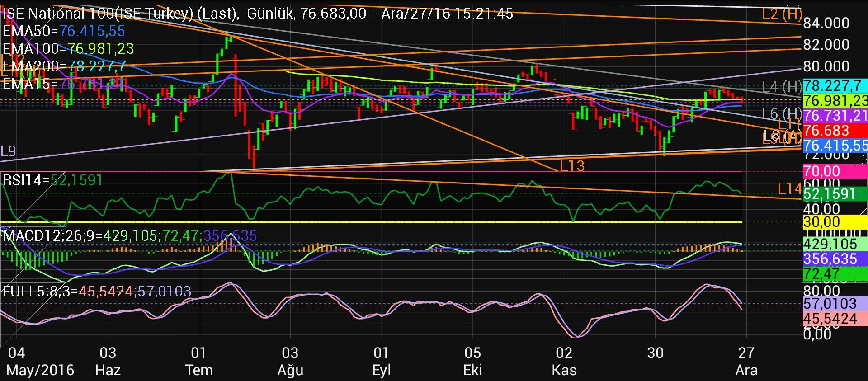Select the L9 trendline label
This screenshot has height=381, width=868.
pyautogui.click(x=8, y=151)
